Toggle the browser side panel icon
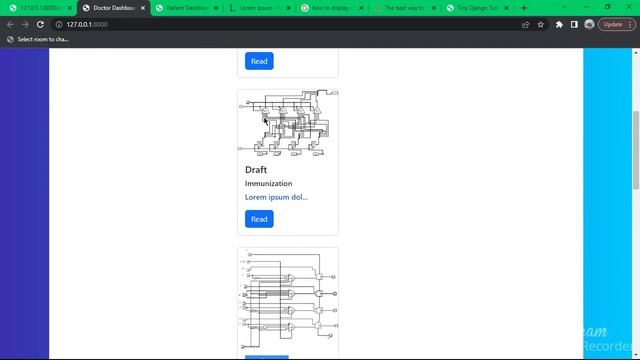Viewport: 640px width, 360px height. tap(574, 24)
